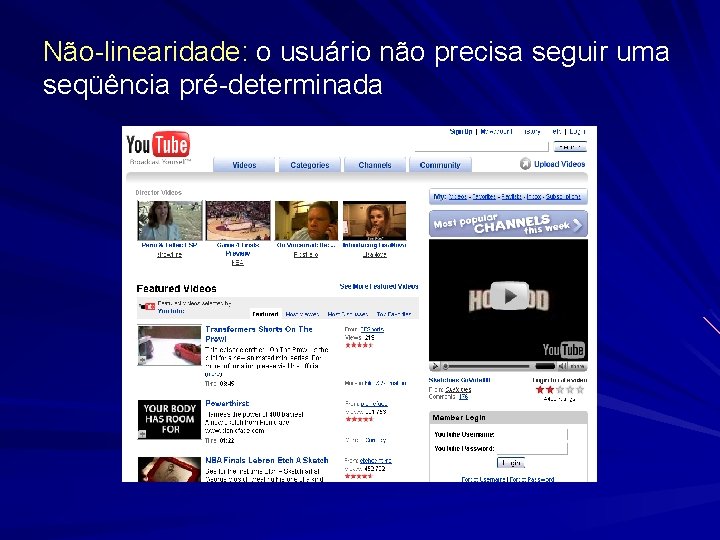Viewport: 720px width, 540px height.
Task: Open the Most popular Channels this week banner
Action: click(x=508, y=224)
